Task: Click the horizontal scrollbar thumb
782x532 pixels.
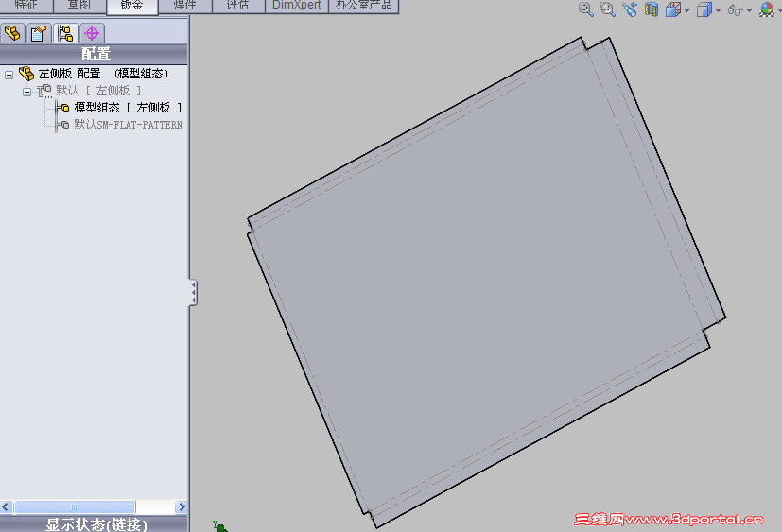Action: [75, 507]
